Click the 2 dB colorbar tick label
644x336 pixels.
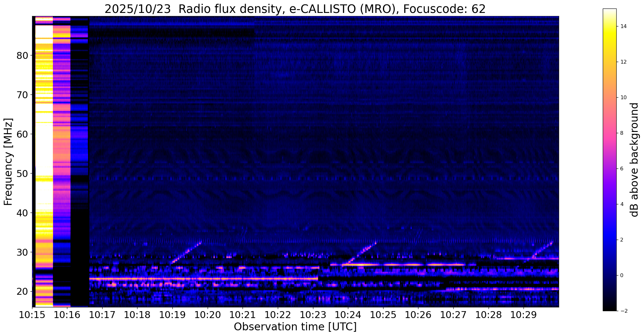pos(621,240)
